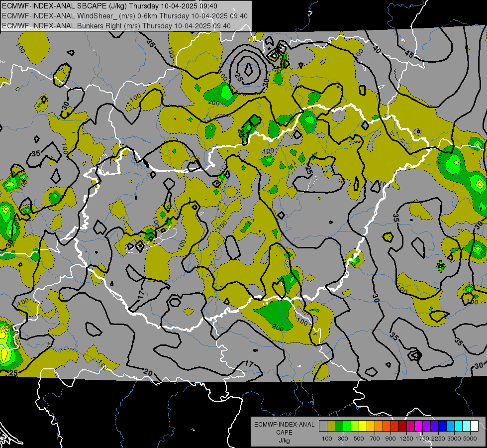Image resolution: width=487 pixels, height=448 pixels.
Task: Select the pure yellow legend swatch
Action: tap(363, 426)
